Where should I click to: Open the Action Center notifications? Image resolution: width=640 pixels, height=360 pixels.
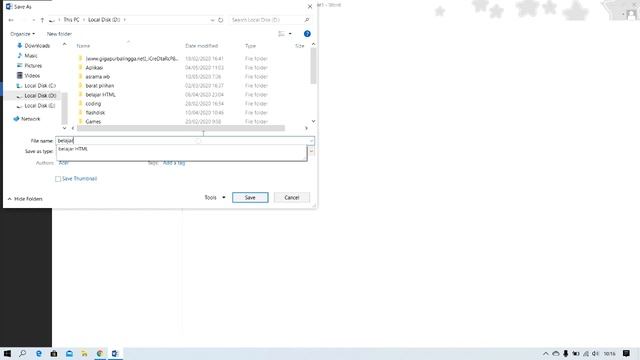tap(626, 353)
